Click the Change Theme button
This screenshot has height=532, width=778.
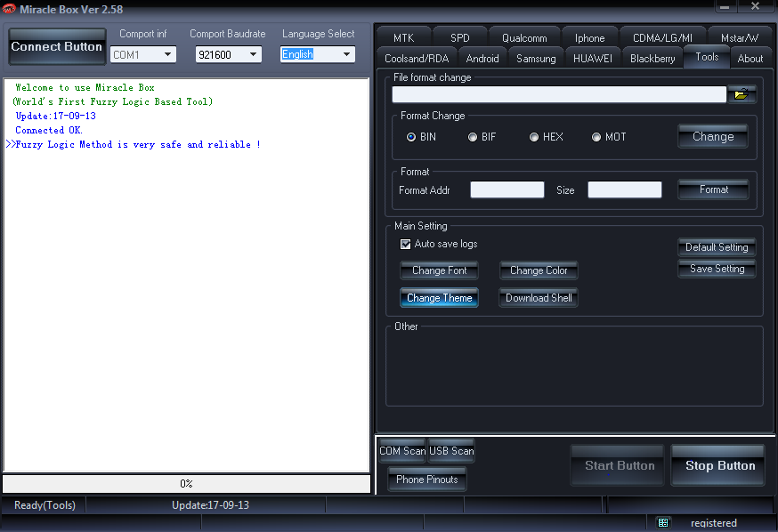439,298
